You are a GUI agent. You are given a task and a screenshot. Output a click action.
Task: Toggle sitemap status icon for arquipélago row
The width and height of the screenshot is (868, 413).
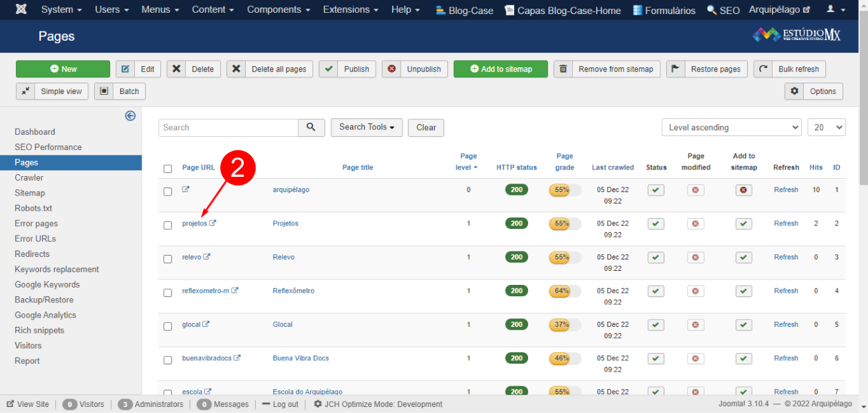pos(743,190)
